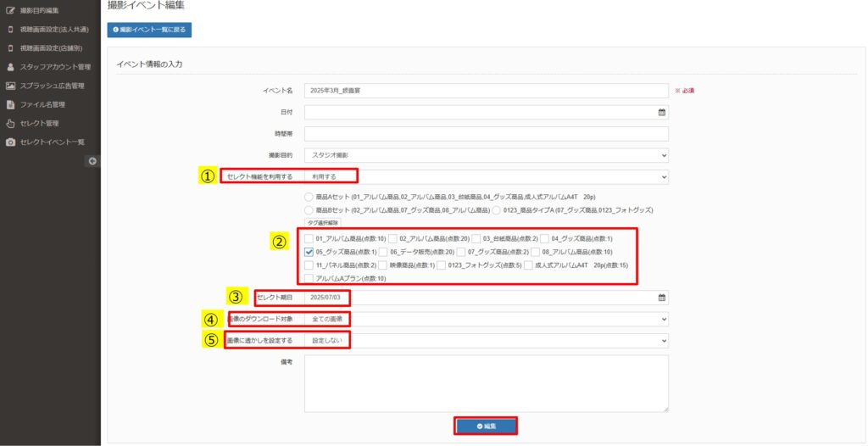Click the file icon for ファイル名管理
Image resolution: width=868 pixels, height=446 pixels.
tap(10, 104)
